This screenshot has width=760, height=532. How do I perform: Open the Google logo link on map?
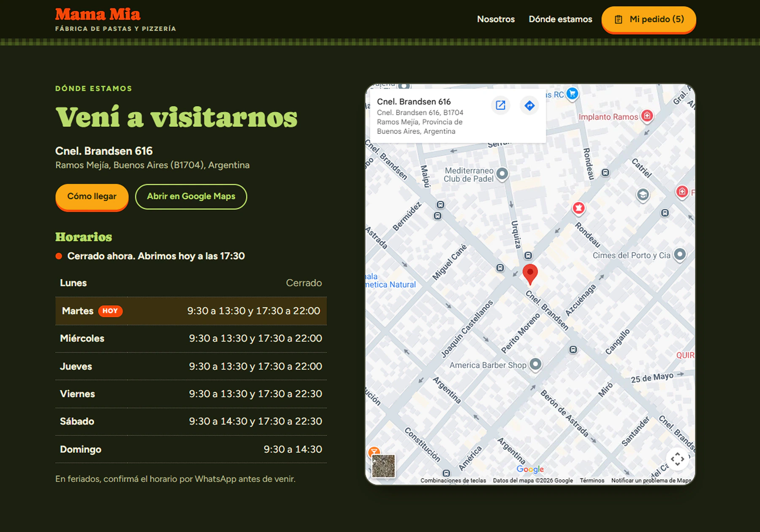point(530,469)
